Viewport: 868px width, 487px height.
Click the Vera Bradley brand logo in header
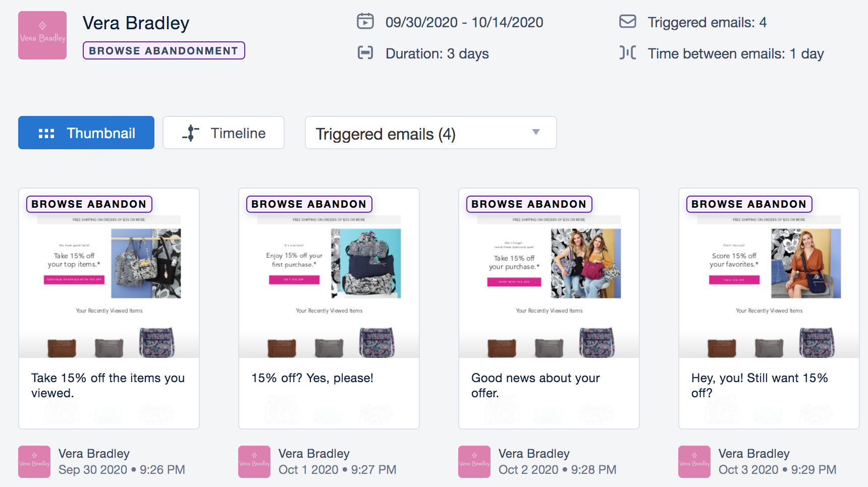pyautogui.click(x=42, y=35)
